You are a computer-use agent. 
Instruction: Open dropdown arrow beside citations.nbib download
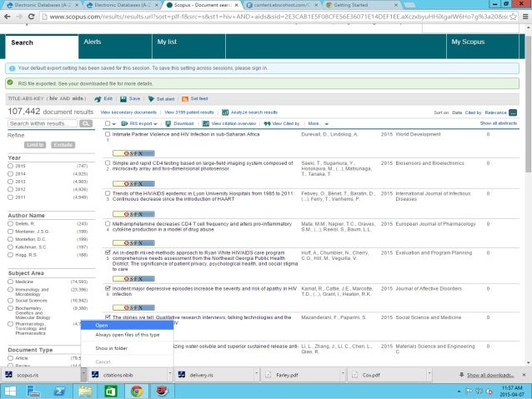[170, 375]
